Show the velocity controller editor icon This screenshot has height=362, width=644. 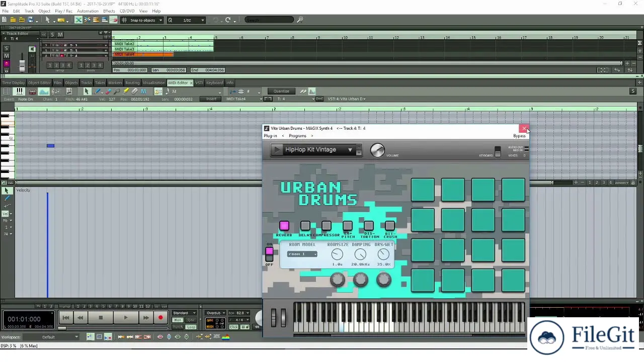coord(44,91)
